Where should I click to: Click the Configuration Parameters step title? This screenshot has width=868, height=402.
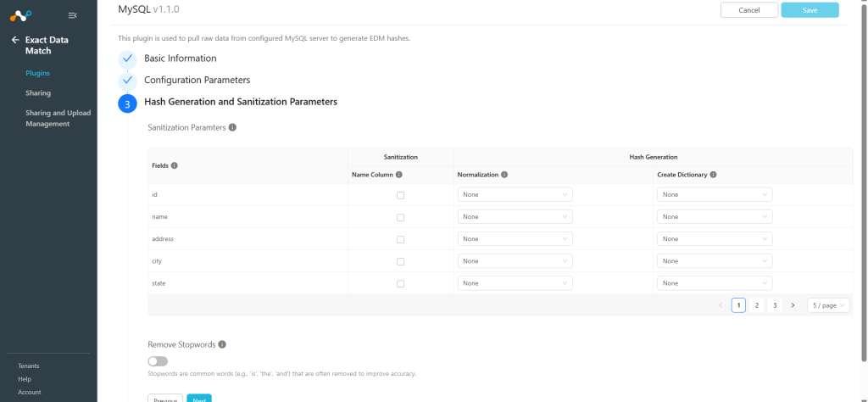pos(197,81)
